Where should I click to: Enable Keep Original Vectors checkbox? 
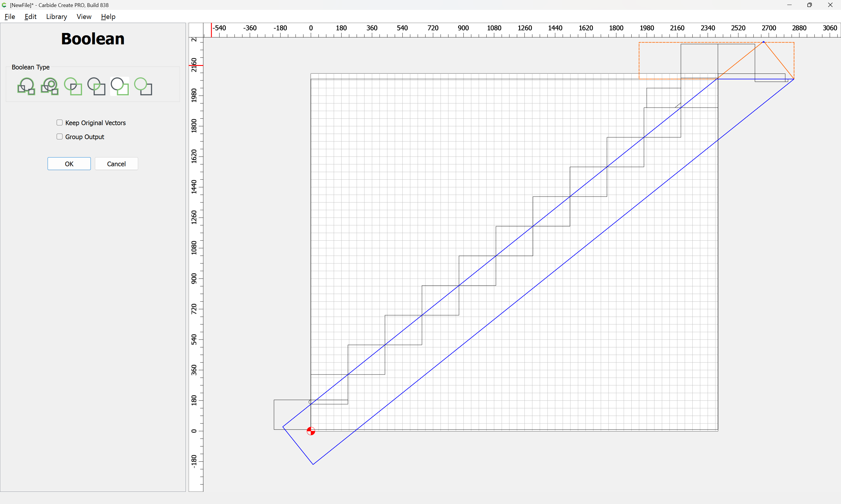point(60,123)
